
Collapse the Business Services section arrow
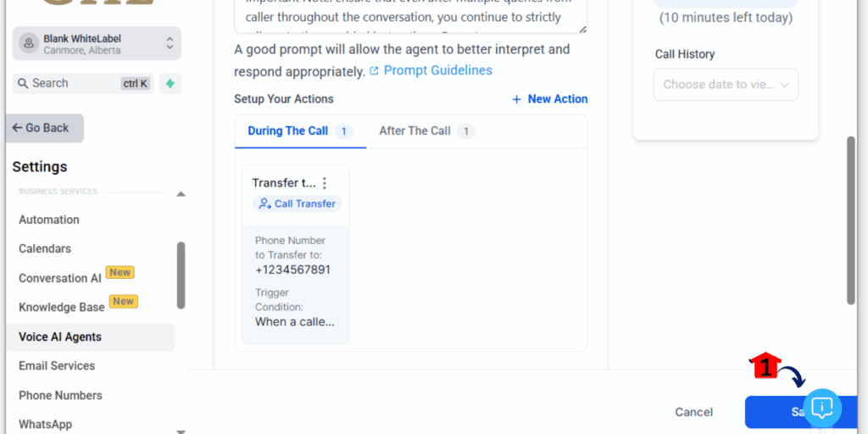181,194
